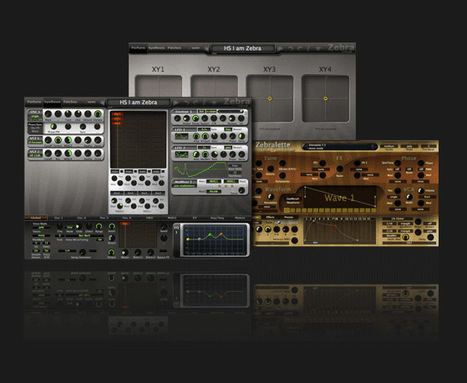The height and width of the screenshot is (383, 467).
Task: Click undo arrow in back Zebra window
Action: tap(291, 49)
